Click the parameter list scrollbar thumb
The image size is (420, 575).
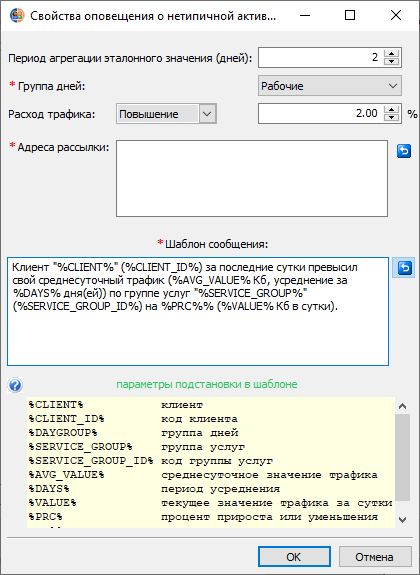(x=402, y=458)
